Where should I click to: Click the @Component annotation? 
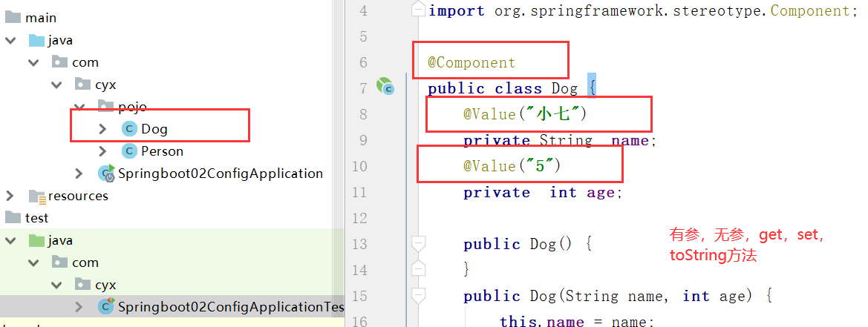coord(471,62)
